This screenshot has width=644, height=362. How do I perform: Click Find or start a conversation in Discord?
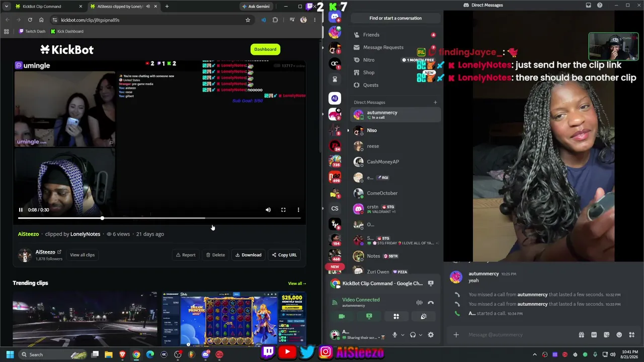click(395, 18)
